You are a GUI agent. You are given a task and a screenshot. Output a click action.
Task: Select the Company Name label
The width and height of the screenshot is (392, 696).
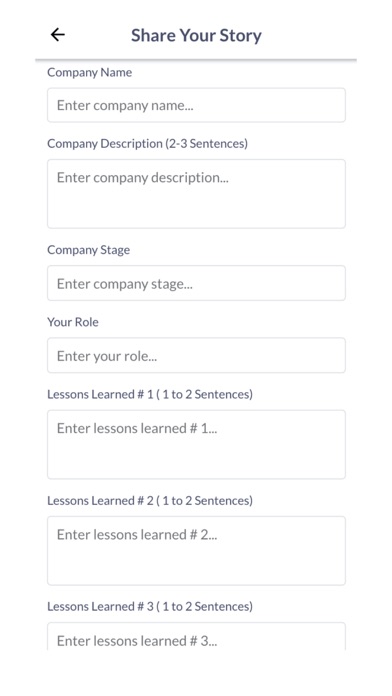tap(90, 72)
